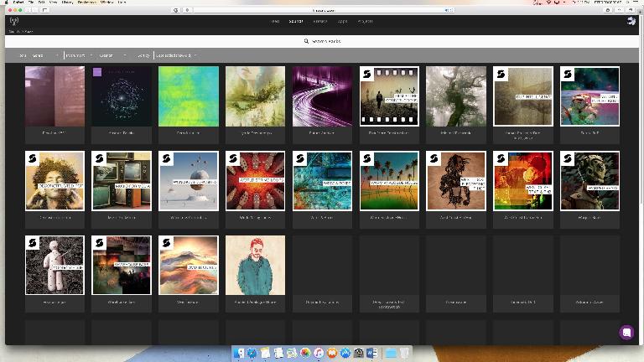Open the Instrument filter dropdown
The height and width of the screenshot is (362, 644).
[80, 55]
